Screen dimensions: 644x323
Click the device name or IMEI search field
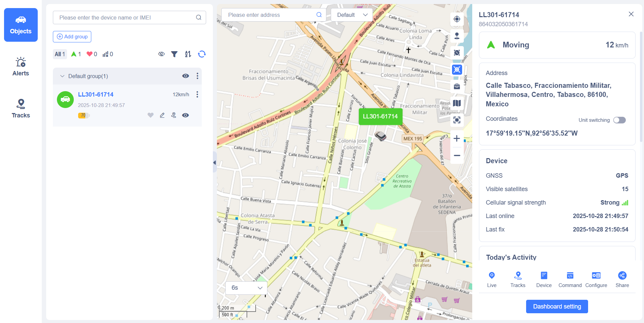tap(126, 17)
